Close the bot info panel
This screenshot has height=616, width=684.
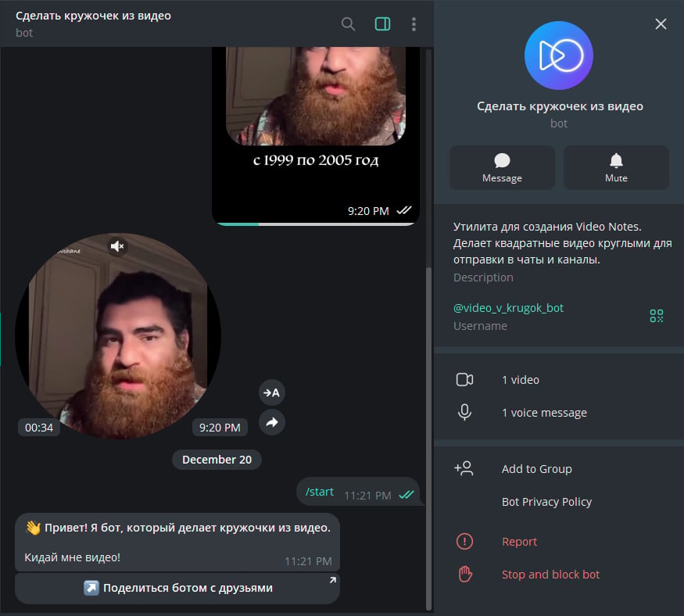pos(661,24)
